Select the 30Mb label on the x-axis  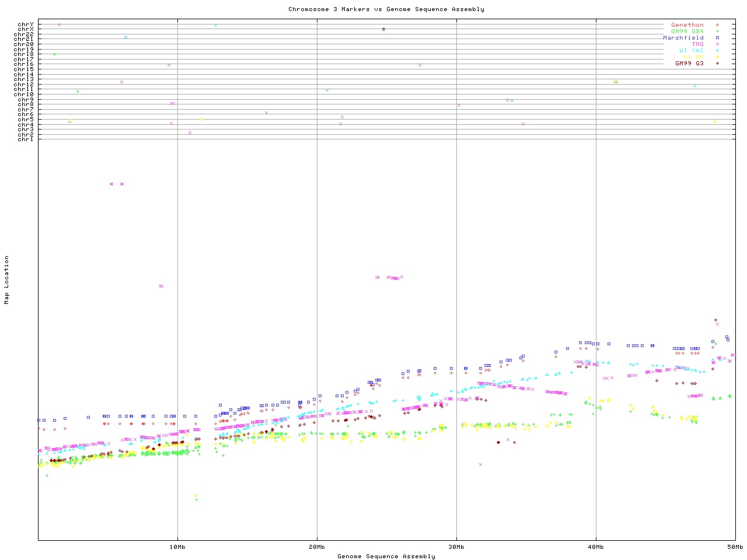coord(456,547)
